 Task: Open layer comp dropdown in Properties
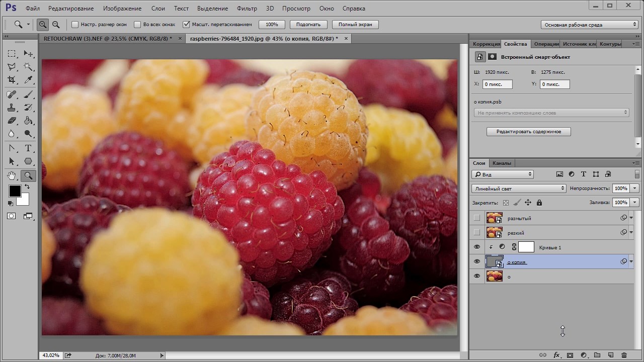[551, 113]
